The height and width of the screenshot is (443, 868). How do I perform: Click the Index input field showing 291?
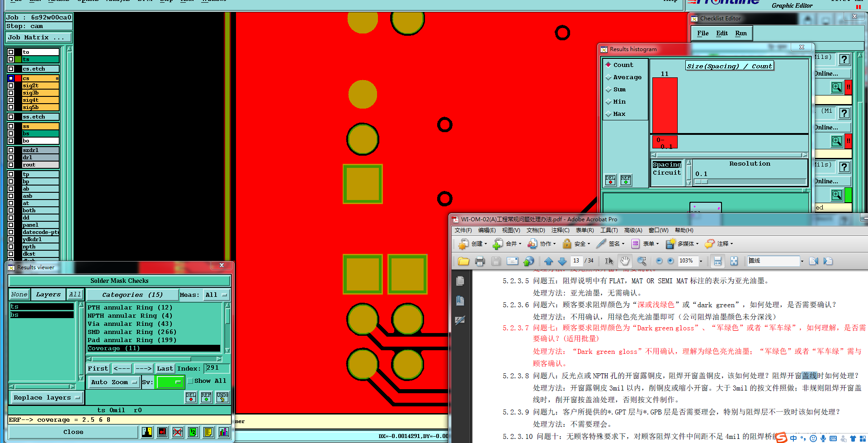tap(216, 368)
